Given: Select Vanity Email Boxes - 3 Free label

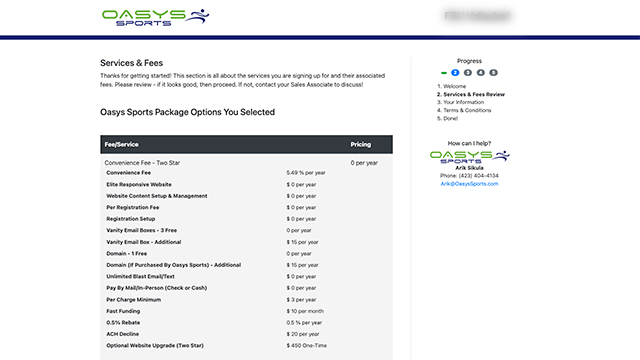Looking at the screenshot, I should [142, 230].
